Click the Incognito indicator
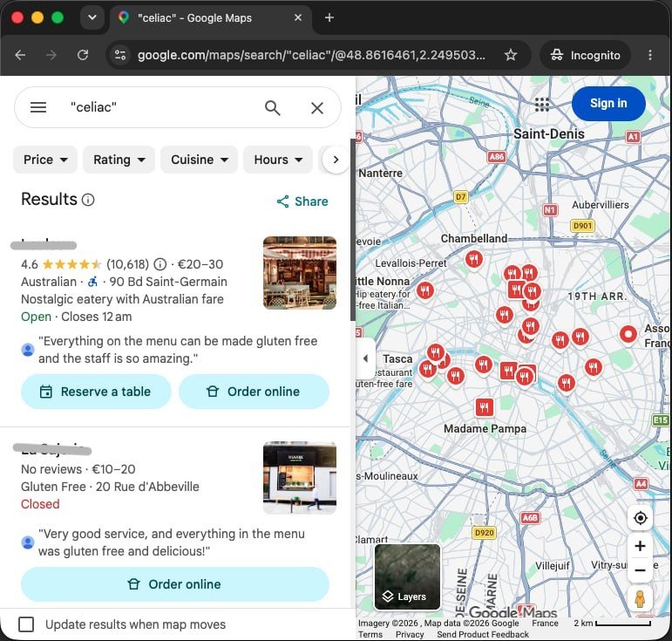This screenshot has height=641, width=672. tap(585, 55)
